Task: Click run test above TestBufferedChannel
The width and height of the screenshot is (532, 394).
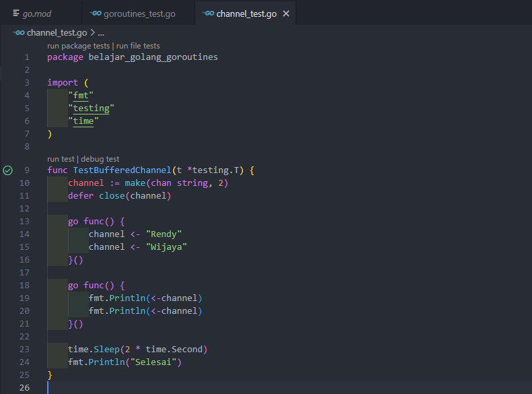Action: click(x=61, y=159)
